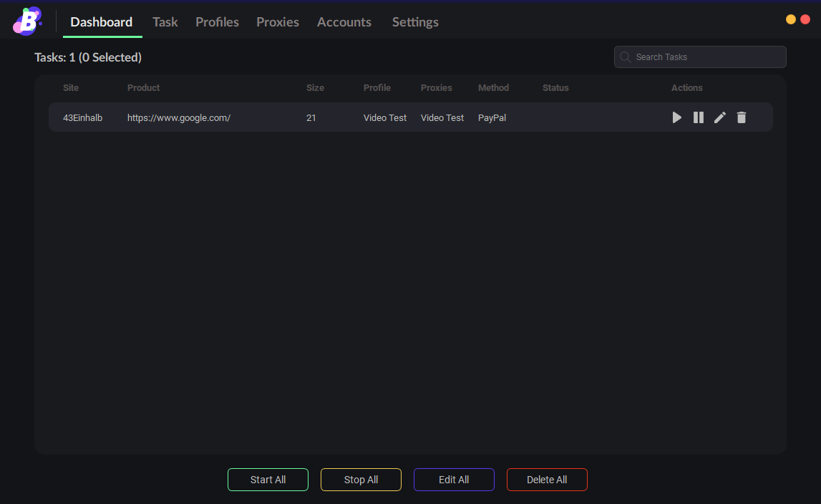The width and height of the screenshot is (821, 504).
Task: Navigate to the Accounts tab
Action: [344, 22]
